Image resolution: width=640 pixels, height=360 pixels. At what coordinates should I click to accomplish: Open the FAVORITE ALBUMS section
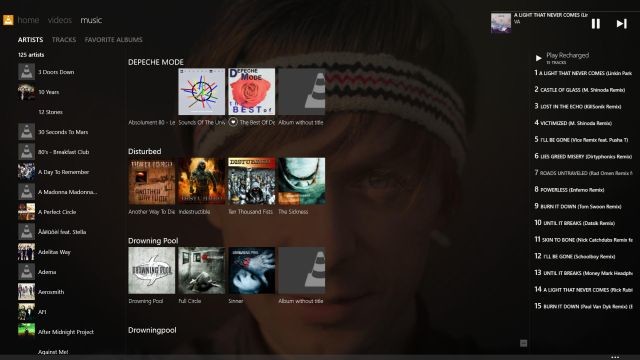pos(113,40)
